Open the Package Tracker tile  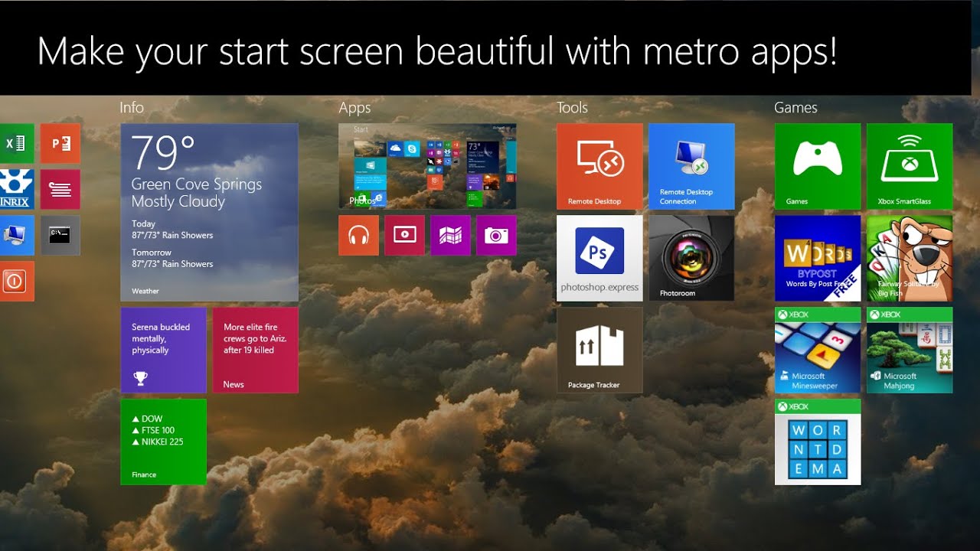(x=599, y=350)
